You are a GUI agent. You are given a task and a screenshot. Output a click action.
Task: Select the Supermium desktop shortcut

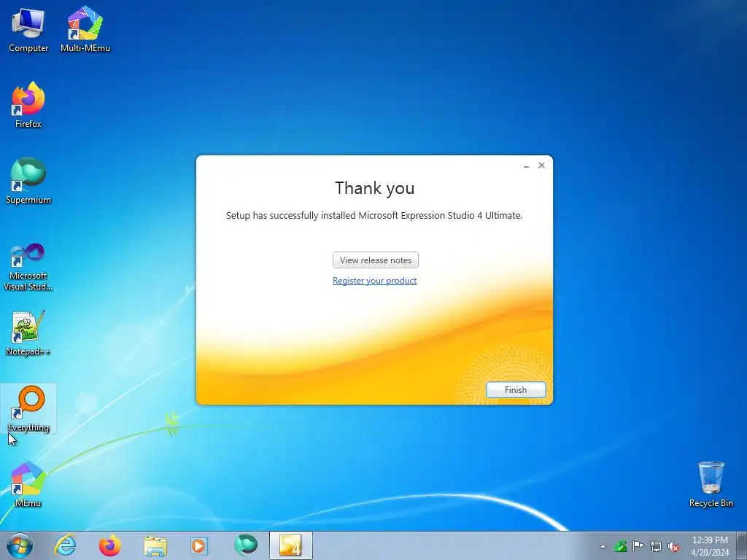tap(28, 181)
